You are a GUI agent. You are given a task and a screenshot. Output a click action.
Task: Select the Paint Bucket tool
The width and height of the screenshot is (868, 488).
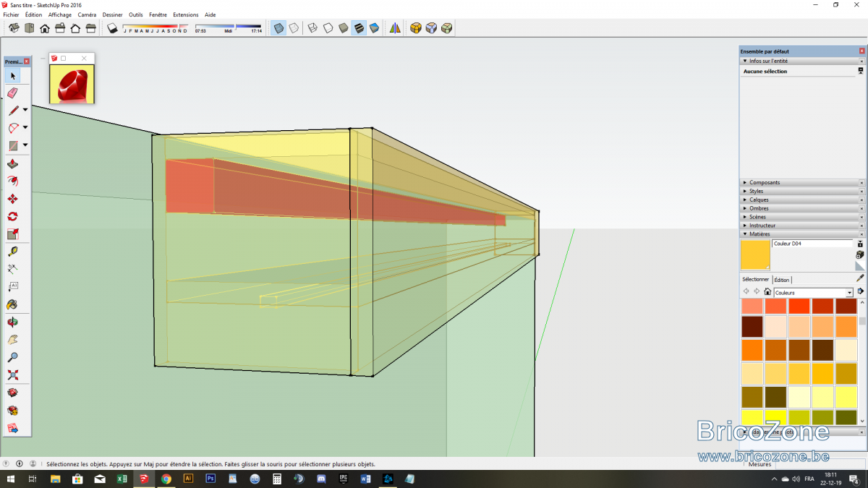(x=13, y=304)
